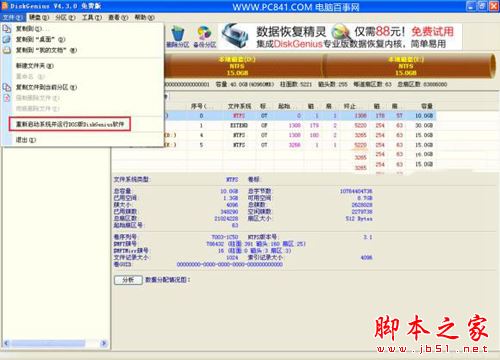Select the highlighted NTFS row with 10.0GB
This screenshot has width=500, height=360.
300,116
